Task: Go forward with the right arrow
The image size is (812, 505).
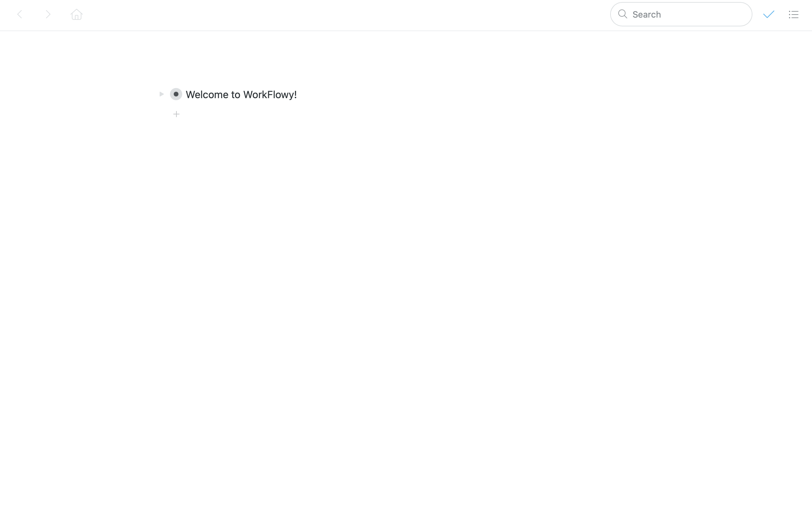Action: tap(48, 14)
